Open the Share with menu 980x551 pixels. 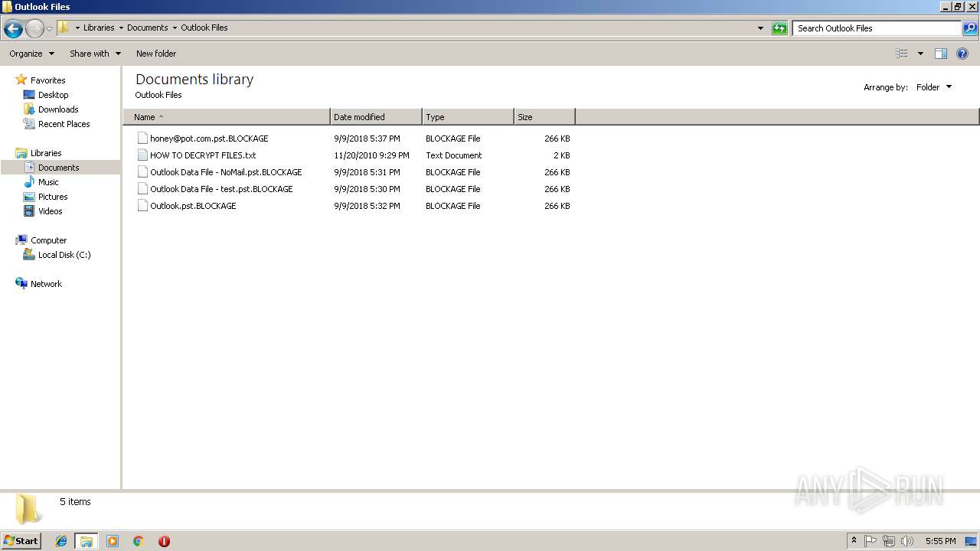pos(95,54)
